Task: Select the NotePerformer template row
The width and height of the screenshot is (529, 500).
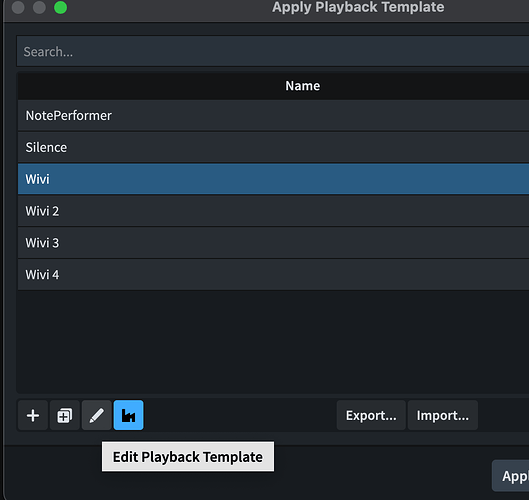Action: click(273, 115)
